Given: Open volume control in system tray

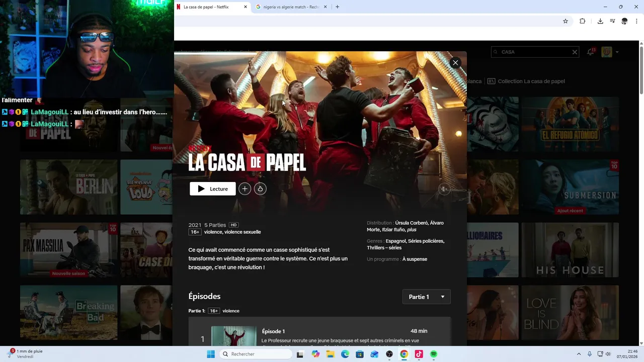Looking at the screenshot, I should point(608,354).
